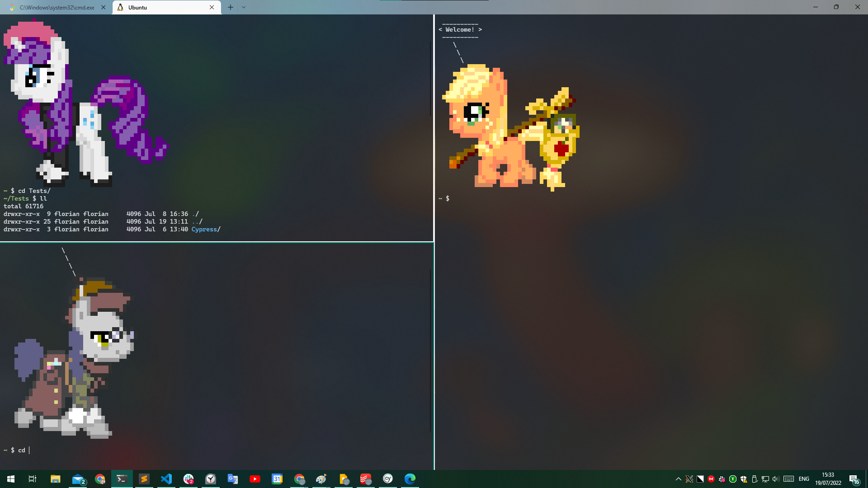Click the Cypress directory entry
The height and width of the screenshot is (488, 868).
[x=204, y=229]
